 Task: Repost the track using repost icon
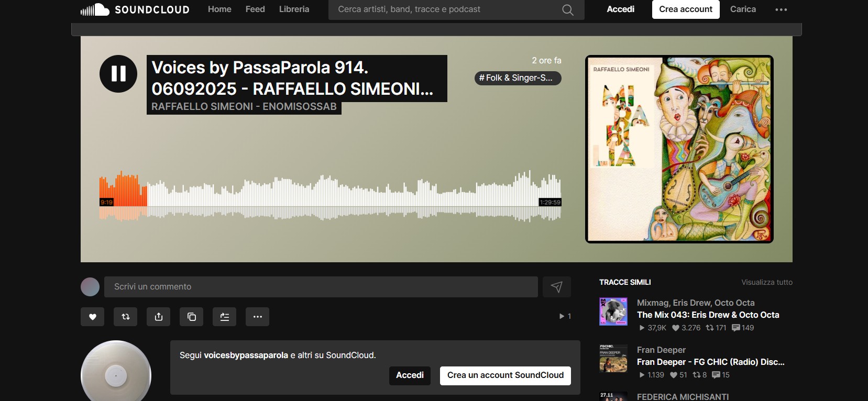126,317
